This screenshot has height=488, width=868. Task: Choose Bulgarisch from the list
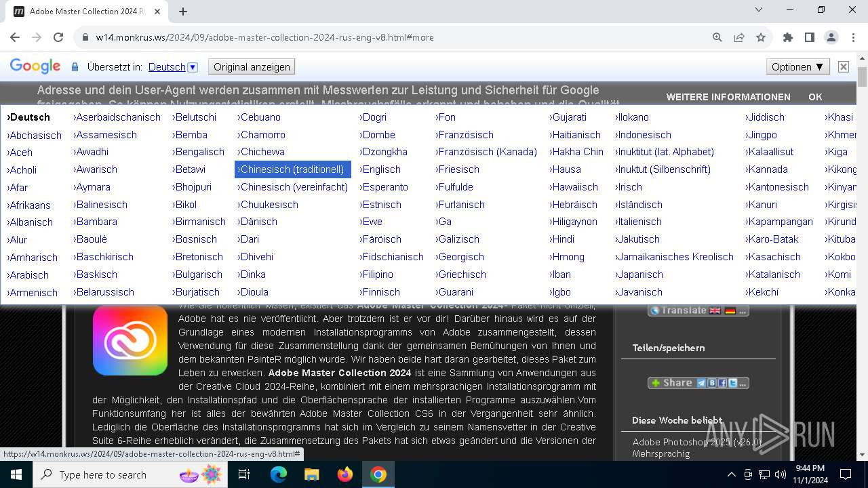197,274
